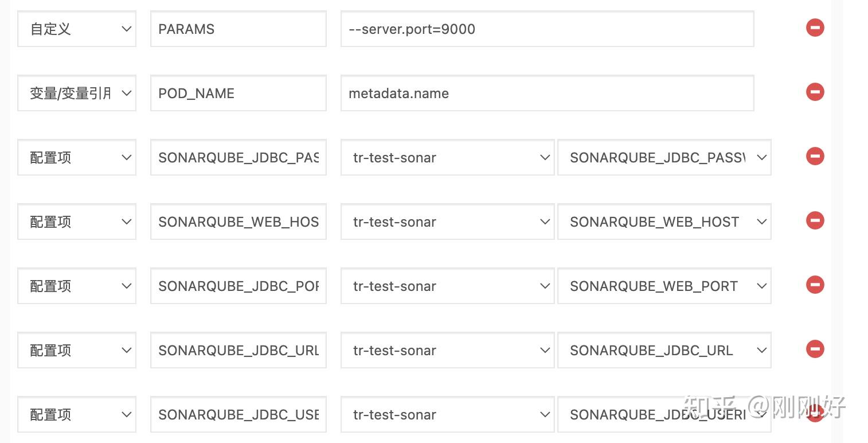Click the PARAMS variable name field
Viewport: 868px width, 443px height.
pos(238,29)
